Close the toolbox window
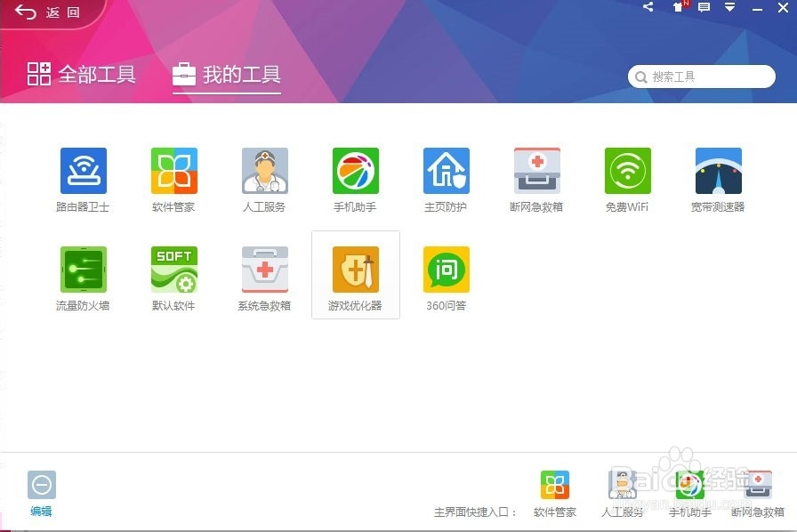 point(784,7)
